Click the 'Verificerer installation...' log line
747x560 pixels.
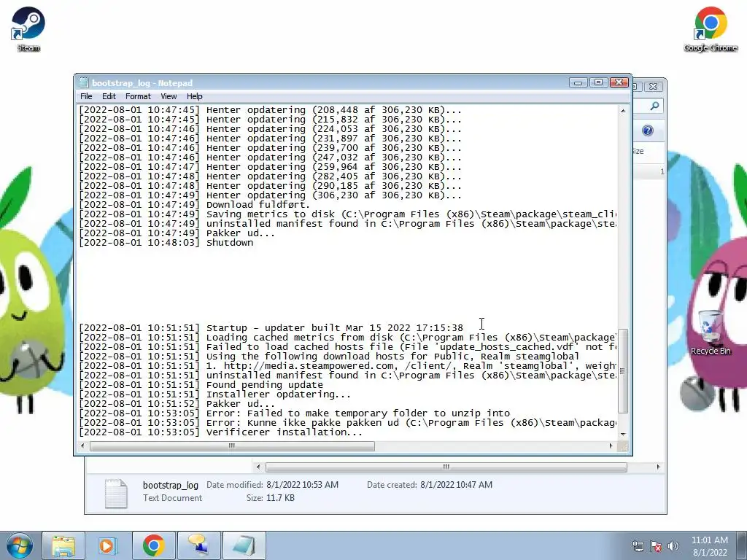[x=221, y=432]
